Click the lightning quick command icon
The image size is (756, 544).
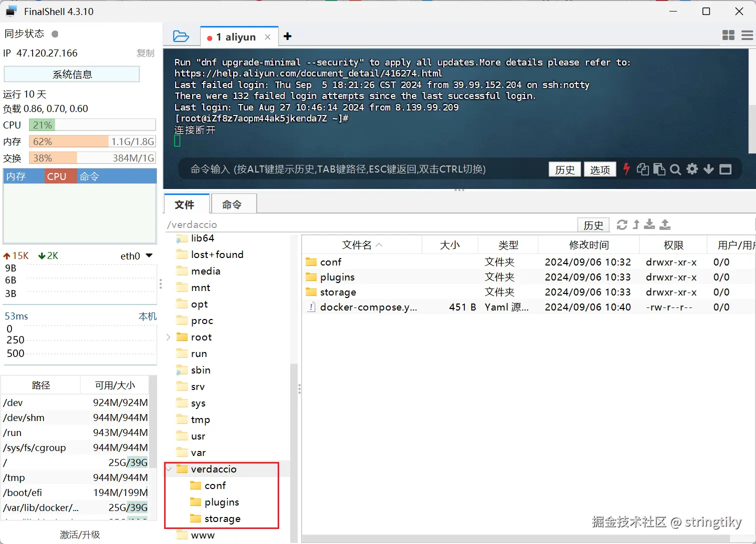(626, 169)
